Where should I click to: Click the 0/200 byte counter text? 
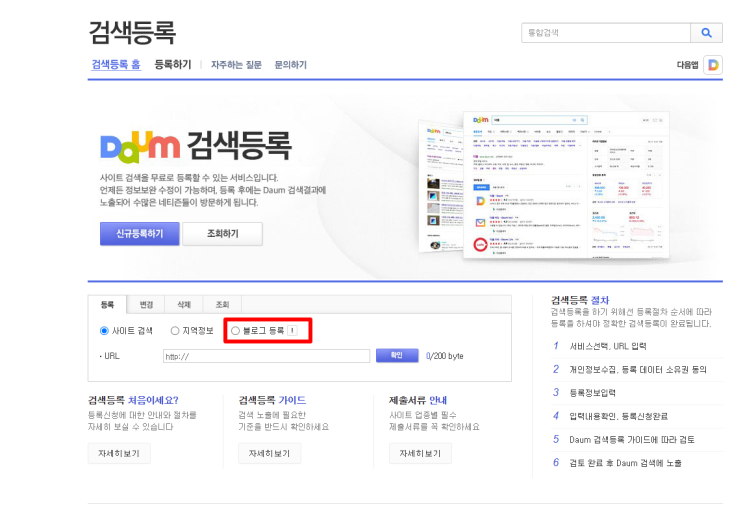click(444, 356)
